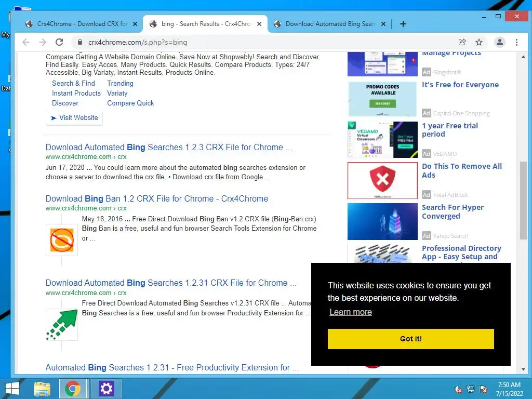The height and width of the screenshot is (399, 532).
Task: Open the green arrow Automated Bing Searches icon
Action: 62,325
